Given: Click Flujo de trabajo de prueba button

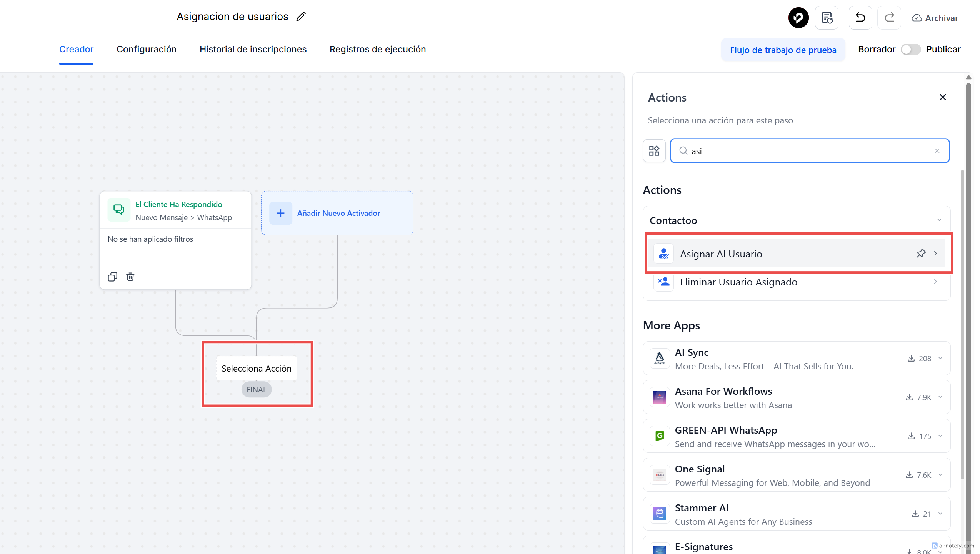Looking at the screenshot, I should [783, 50].
